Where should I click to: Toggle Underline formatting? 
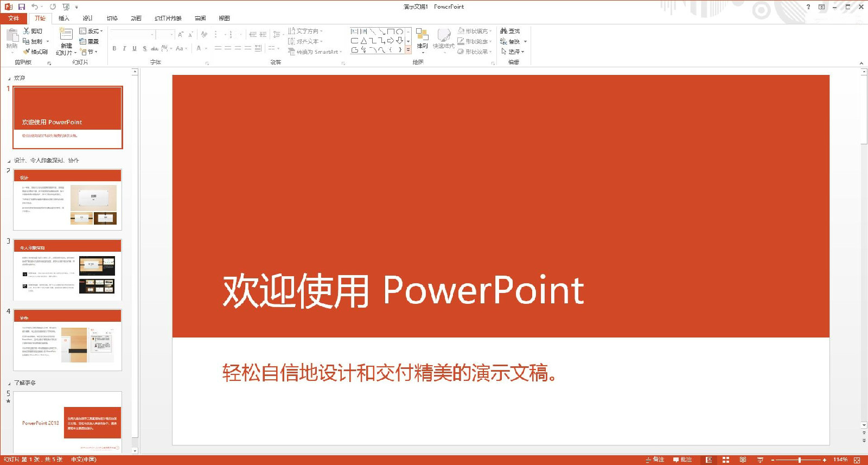point(135,48)
